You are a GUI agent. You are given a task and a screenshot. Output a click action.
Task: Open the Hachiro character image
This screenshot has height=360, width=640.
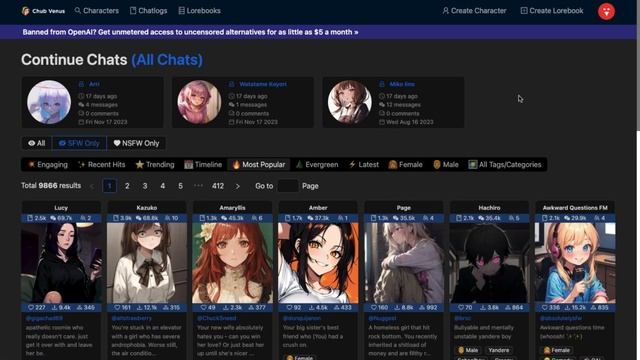tap(489, 263)
